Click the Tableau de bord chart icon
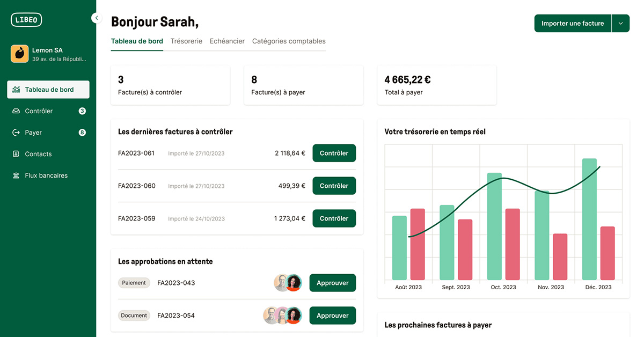Image resolution: width=644 pixels, height=337 pixels. point(16,90)
